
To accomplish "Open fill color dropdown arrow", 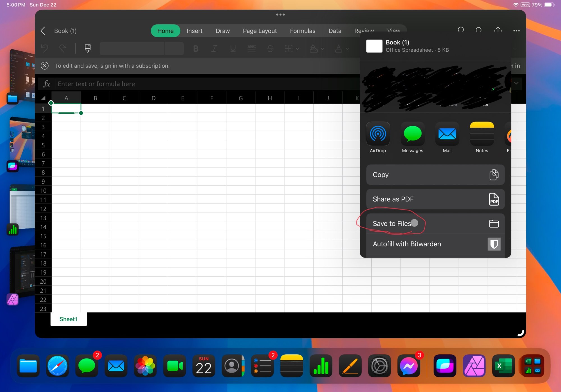I will pyautogui.click(x=323, y=49).
